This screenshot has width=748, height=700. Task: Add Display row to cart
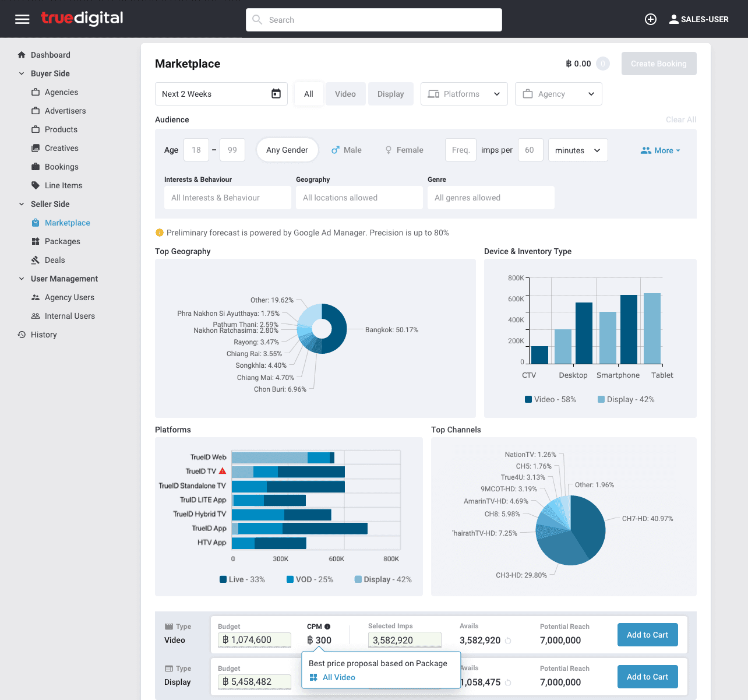(648, 677)
